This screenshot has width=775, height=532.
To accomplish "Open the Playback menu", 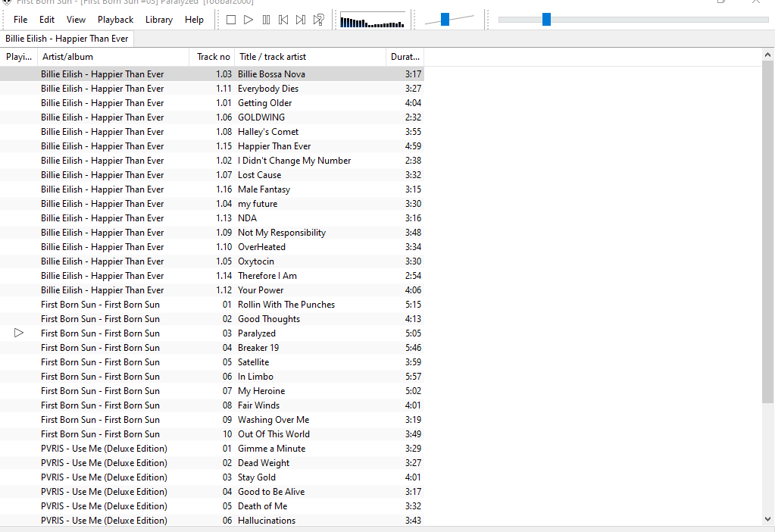I will point(116,20).
